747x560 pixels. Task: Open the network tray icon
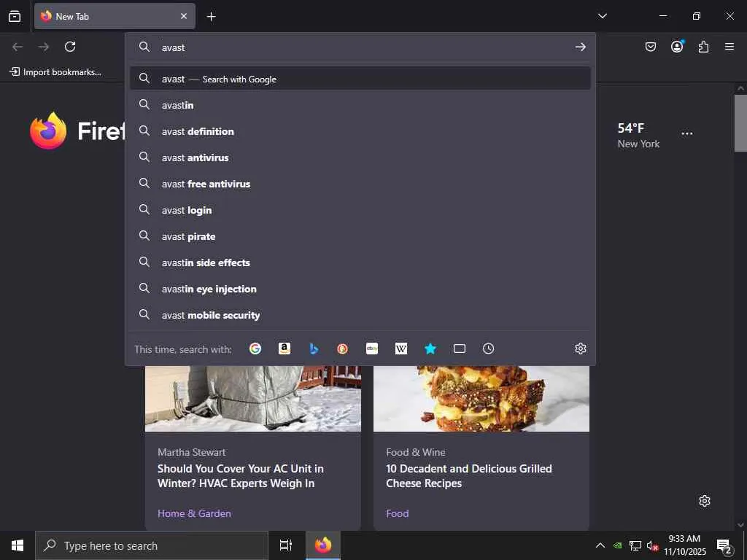click(635, 545)
